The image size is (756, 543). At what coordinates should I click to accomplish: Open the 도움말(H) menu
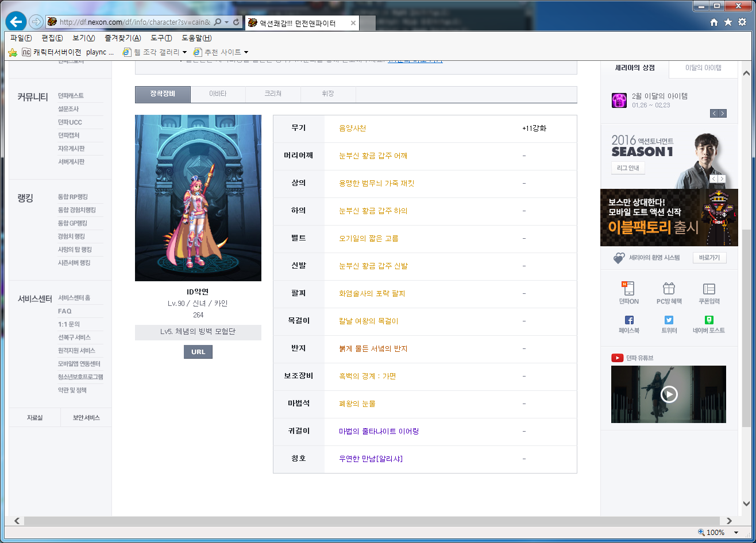pyautogui.click(x=196, y=38)
